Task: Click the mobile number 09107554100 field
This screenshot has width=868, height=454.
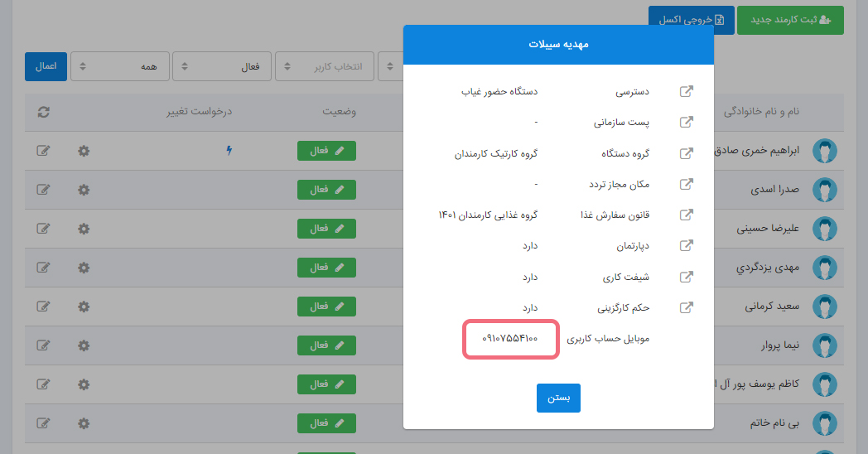Action: (x=510, y=339)
